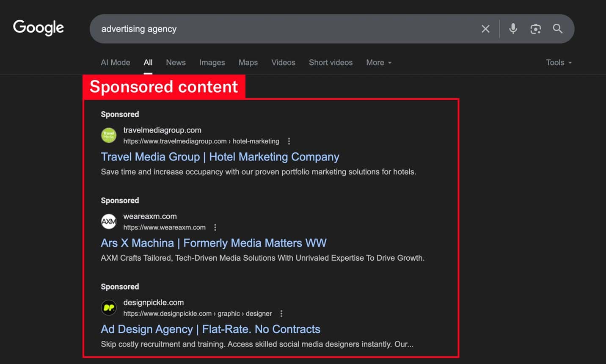Open Ad Design Agency Flat-Rate link
Image resolution: width=606 pixels, height=364 pixels.
[210, 329]
